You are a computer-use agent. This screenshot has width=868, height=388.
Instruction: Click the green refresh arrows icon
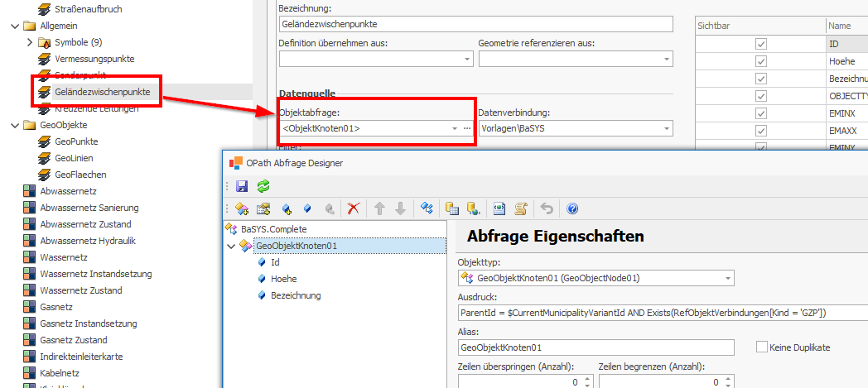[x=263, y=186]
